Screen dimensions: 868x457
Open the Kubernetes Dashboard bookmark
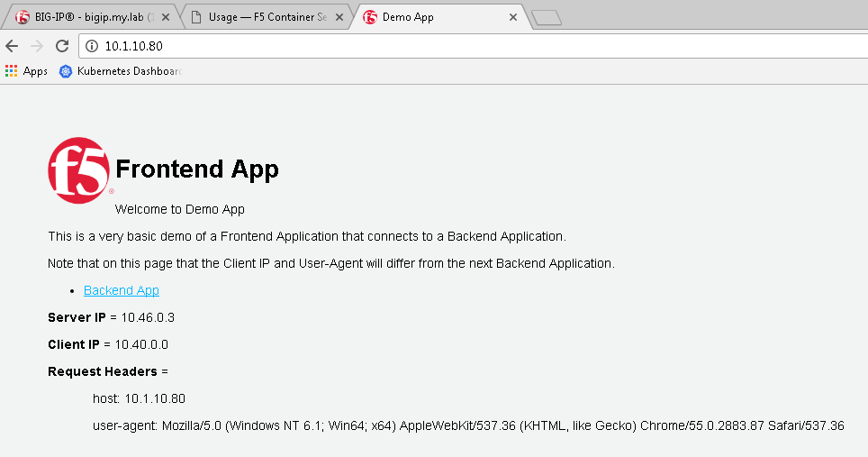pos(121,71)
